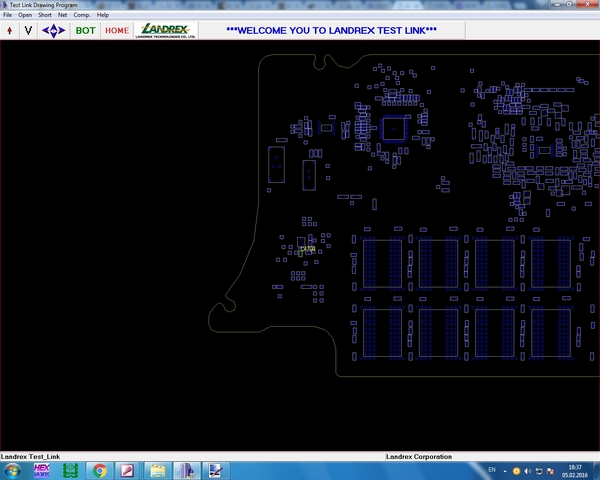600x480 pixels.
Task: Launch Google Chrome from the taskbar
Action: 100,470
